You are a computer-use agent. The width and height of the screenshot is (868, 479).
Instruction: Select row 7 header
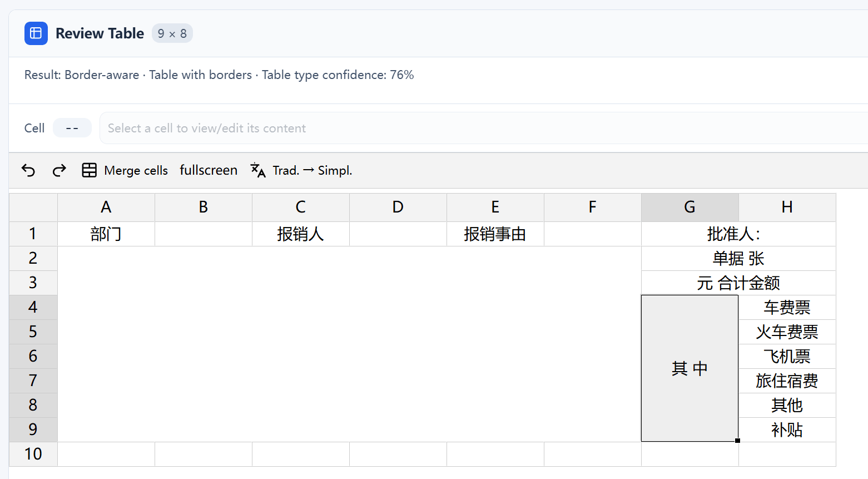(33, 381)
